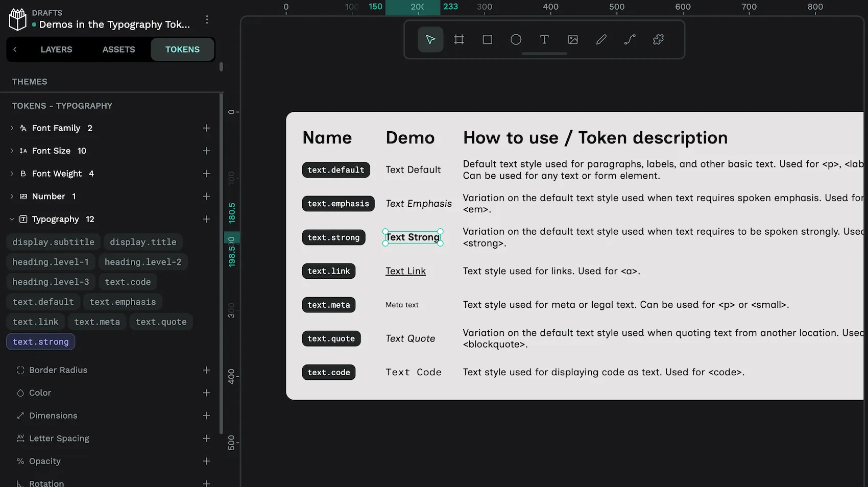Select the Curve tool
The image size is (868, 487).
[629, 39]
